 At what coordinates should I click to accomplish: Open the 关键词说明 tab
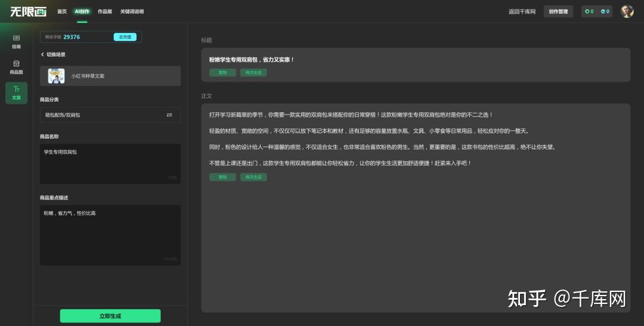click(132, 11)
